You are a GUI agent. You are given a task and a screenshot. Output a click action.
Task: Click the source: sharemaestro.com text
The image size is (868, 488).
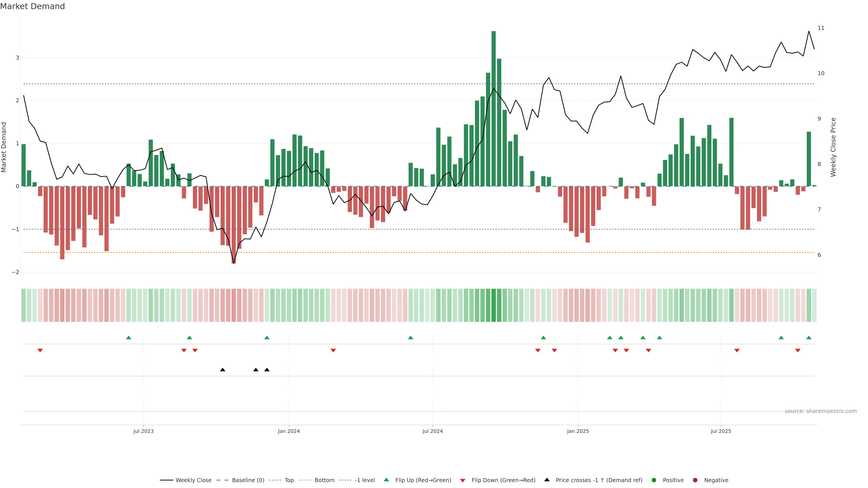coord(821,411)
